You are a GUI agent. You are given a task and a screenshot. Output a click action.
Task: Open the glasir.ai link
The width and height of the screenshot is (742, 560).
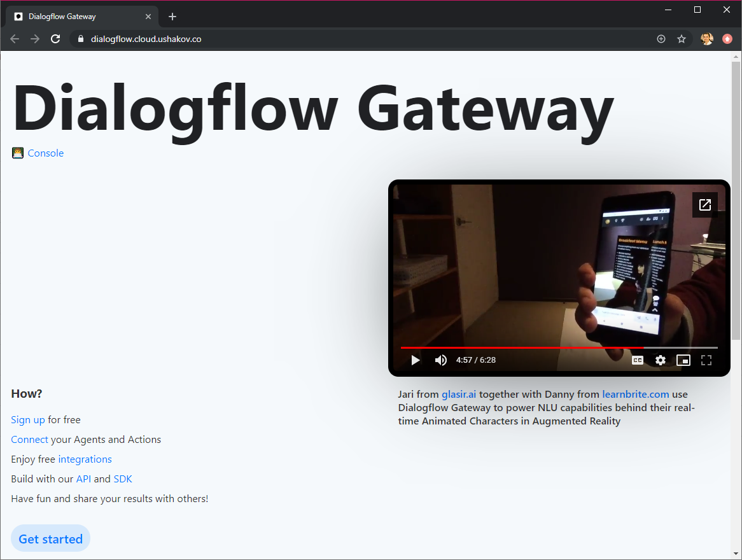pos(459,395)
